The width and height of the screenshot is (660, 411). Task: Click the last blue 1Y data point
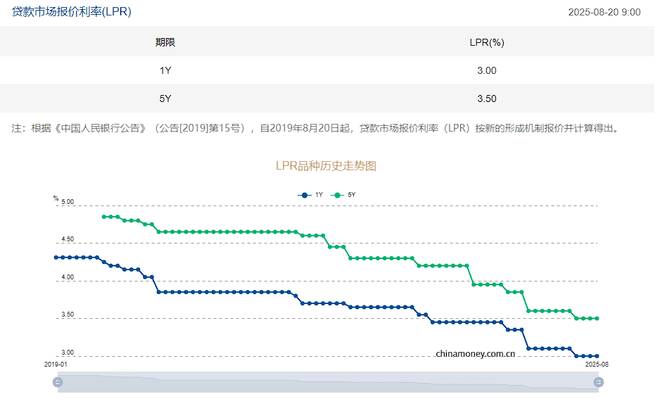(597, 356)
